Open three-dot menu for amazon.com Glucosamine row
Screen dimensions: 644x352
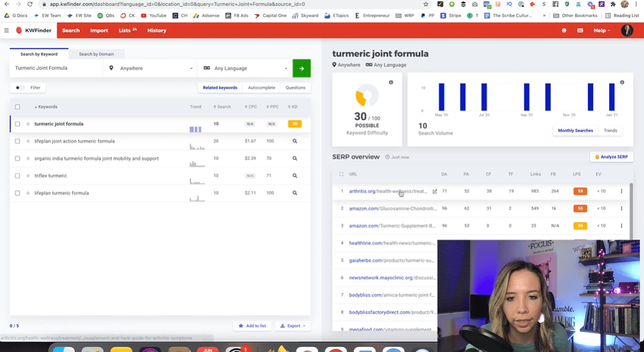pos(622,208)
